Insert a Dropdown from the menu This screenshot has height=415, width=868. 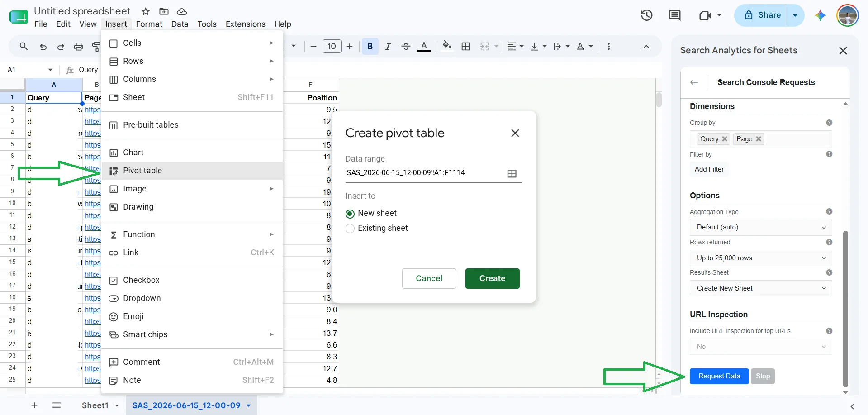coord(192,298)
